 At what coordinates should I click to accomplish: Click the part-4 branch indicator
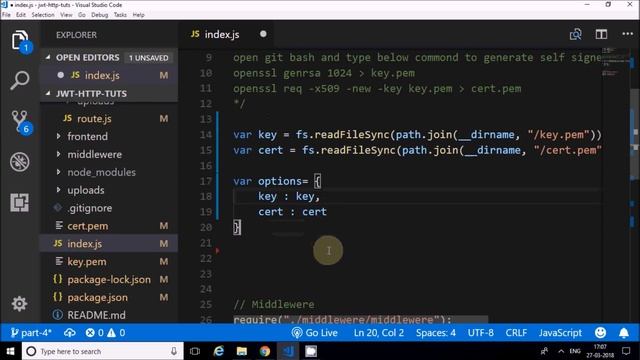pos(31,333)
